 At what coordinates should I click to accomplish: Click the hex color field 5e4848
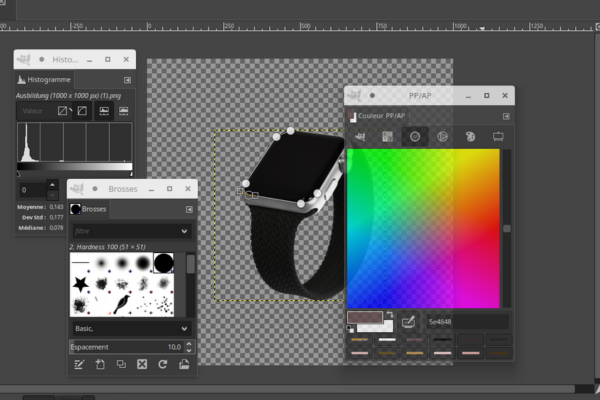(x=466, y=322)
